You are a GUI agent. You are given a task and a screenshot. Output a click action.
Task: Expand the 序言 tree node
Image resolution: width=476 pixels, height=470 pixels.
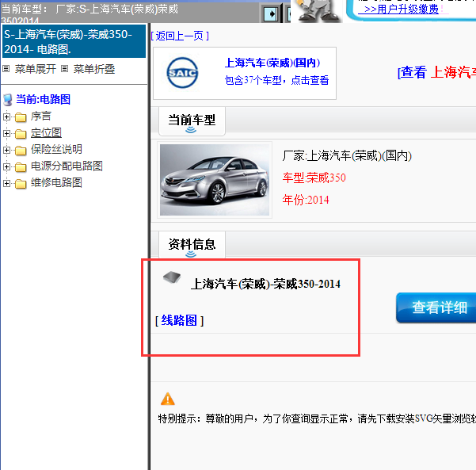click(x=6, y=117)
